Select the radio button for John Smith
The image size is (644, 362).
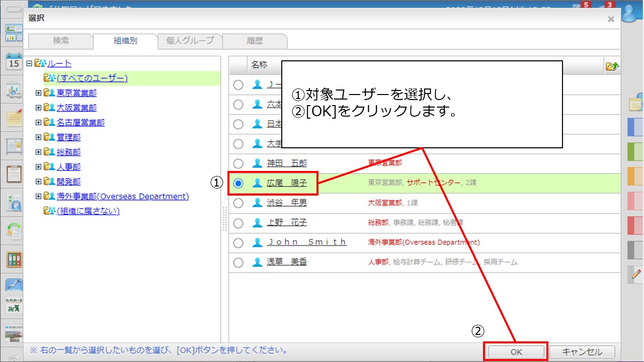[238, 243]
